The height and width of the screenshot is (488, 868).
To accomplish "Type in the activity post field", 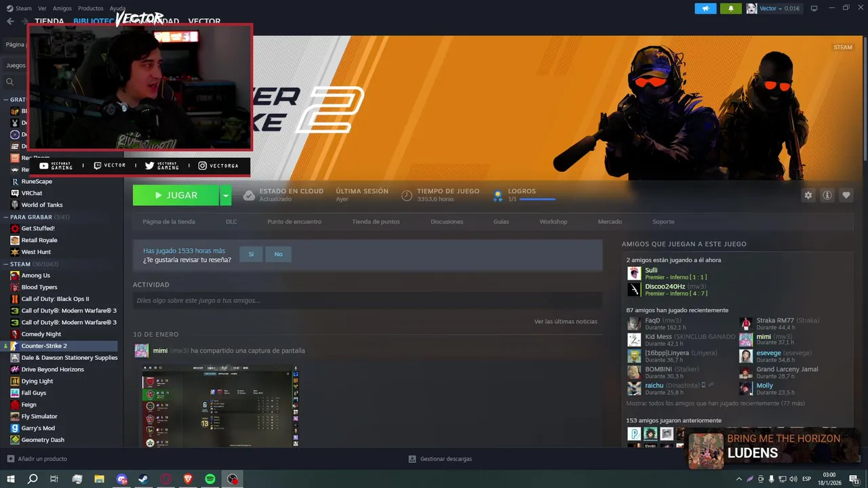I will pyautogui.click(x=368, y=300).
